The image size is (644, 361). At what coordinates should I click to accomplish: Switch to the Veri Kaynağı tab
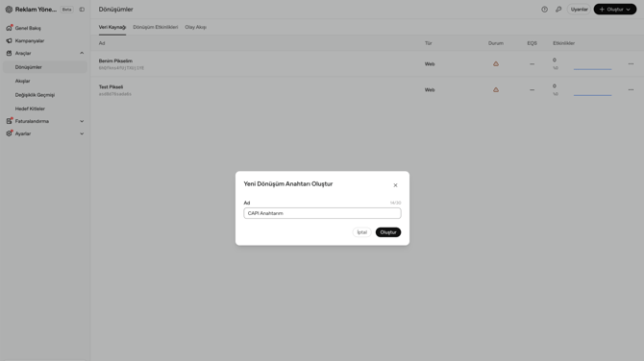[x=112, y=27]
